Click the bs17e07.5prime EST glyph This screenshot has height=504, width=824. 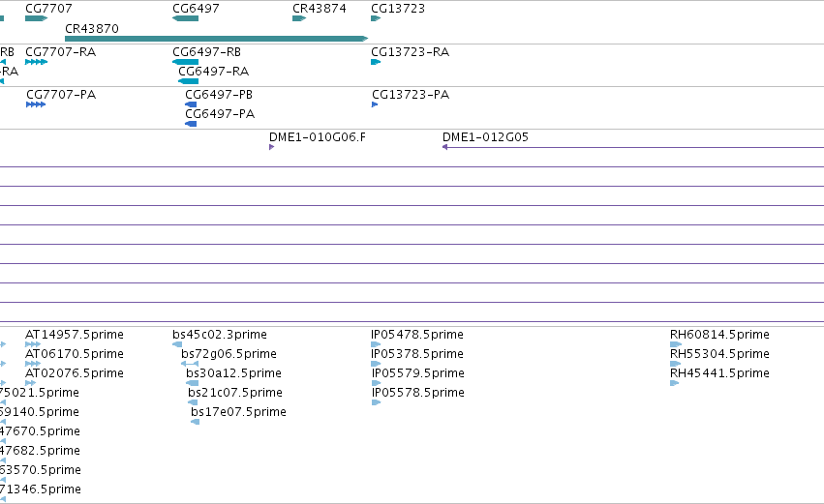[x=195, y=422]
